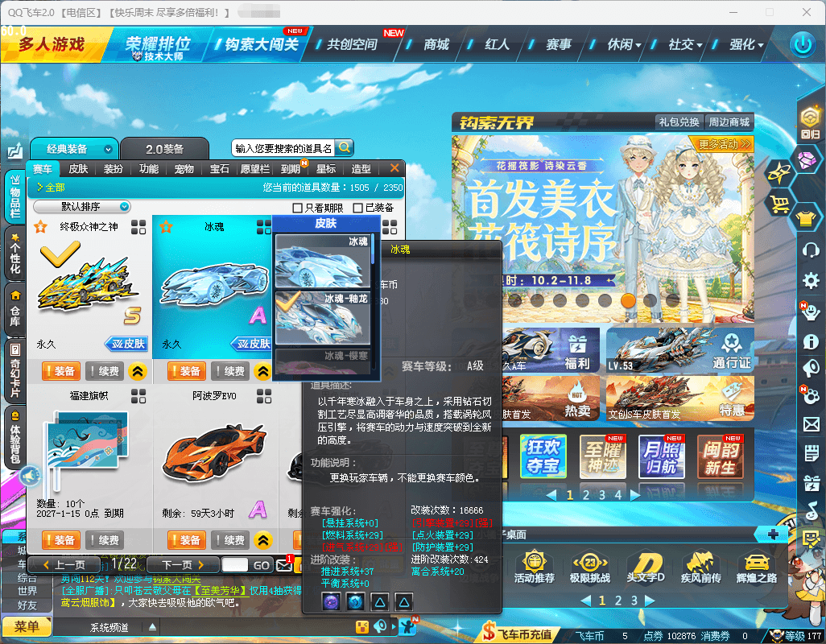Open the 休闲 menu dropdown
The image size is (826, 644).
[624, 44]
